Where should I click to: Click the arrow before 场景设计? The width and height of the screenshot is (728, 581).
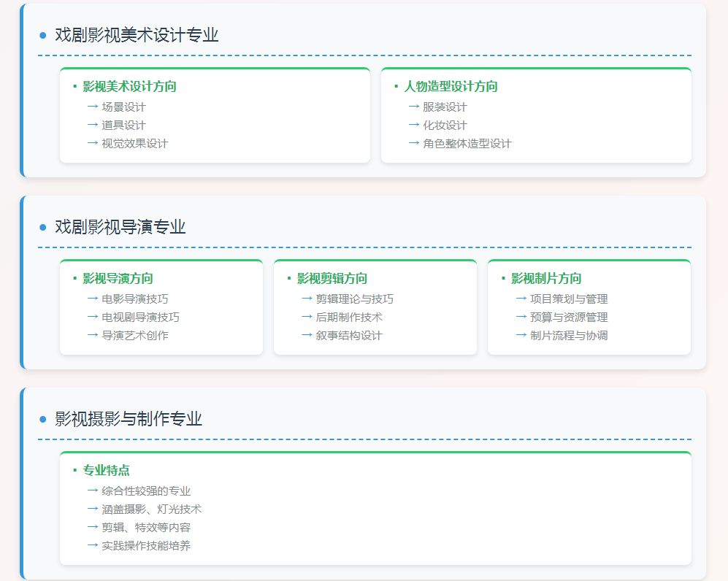(93, 107)
